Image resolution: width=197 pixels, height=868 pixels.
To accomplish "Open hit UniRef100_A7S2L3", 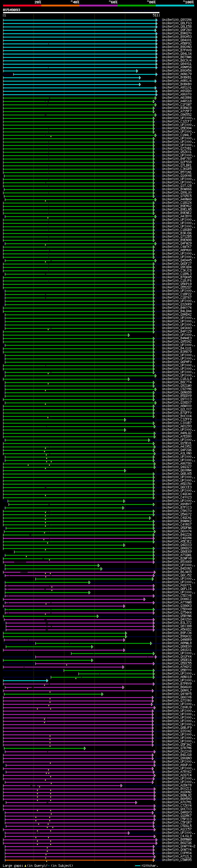I will [176, 857].
